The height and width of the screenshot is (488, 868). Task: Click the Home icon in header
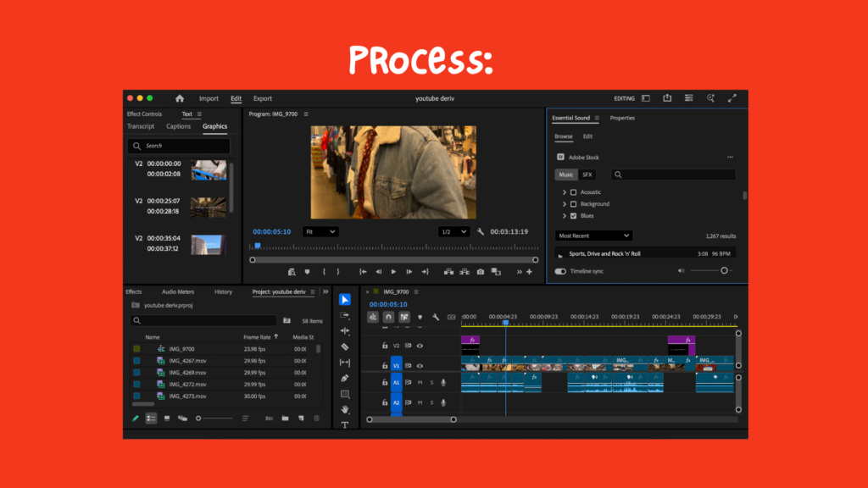(180, 98)
